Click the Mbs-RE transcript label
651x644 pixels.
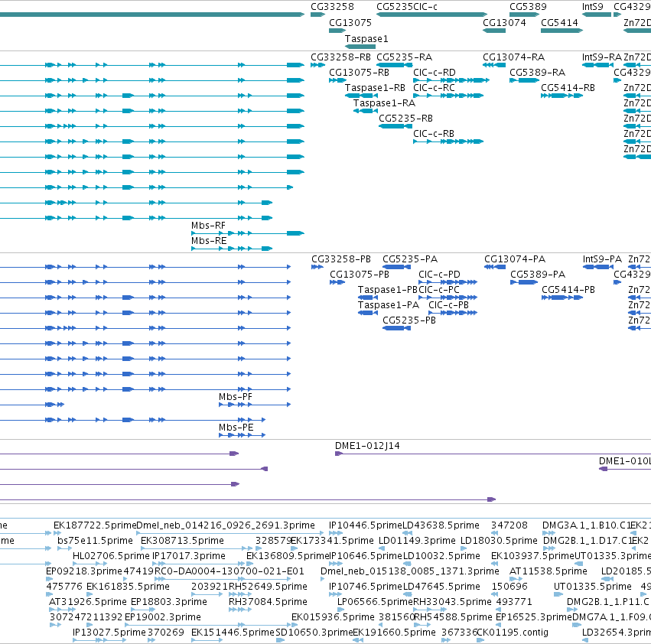tap(209, 241)
